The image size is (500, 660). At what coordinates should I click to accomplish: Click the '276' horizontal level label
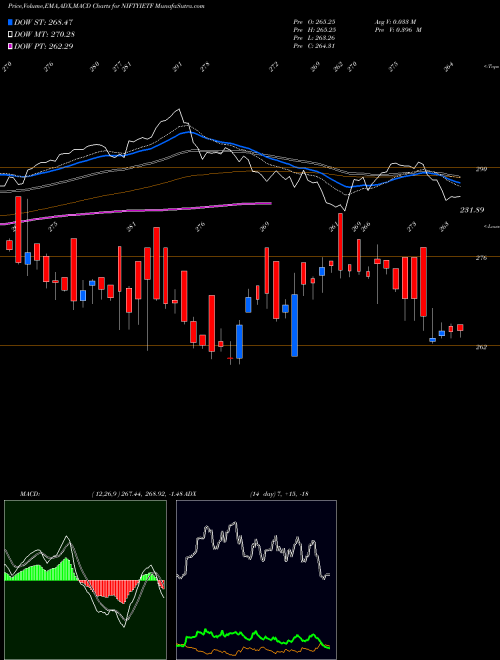[481, 258]
